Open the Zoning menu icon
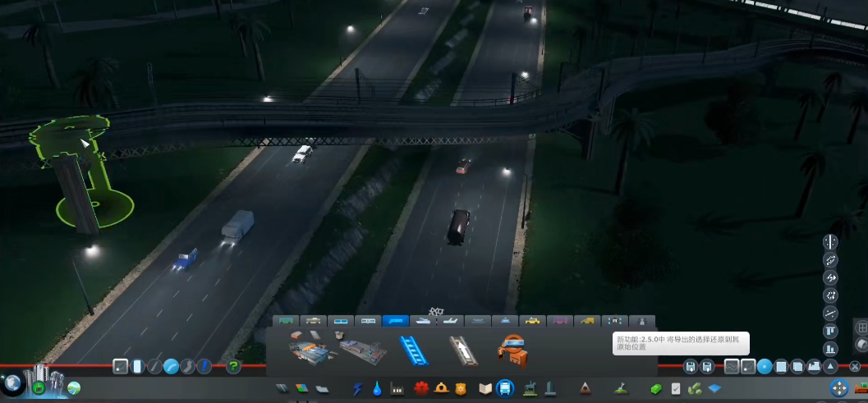This screenshot has height=403, width=868. (301, 388)
